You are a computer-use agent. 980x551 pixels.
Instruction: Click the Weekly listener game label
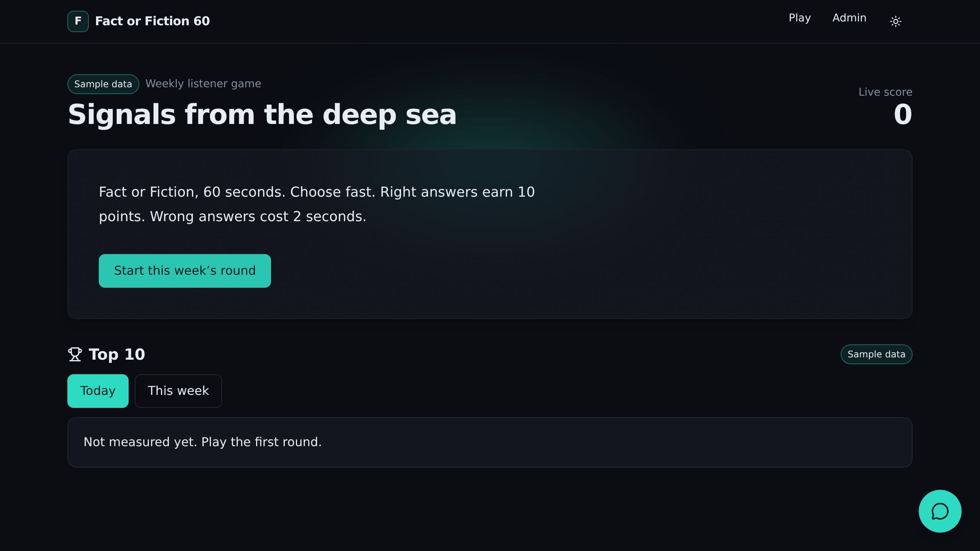tap(203, 84)
